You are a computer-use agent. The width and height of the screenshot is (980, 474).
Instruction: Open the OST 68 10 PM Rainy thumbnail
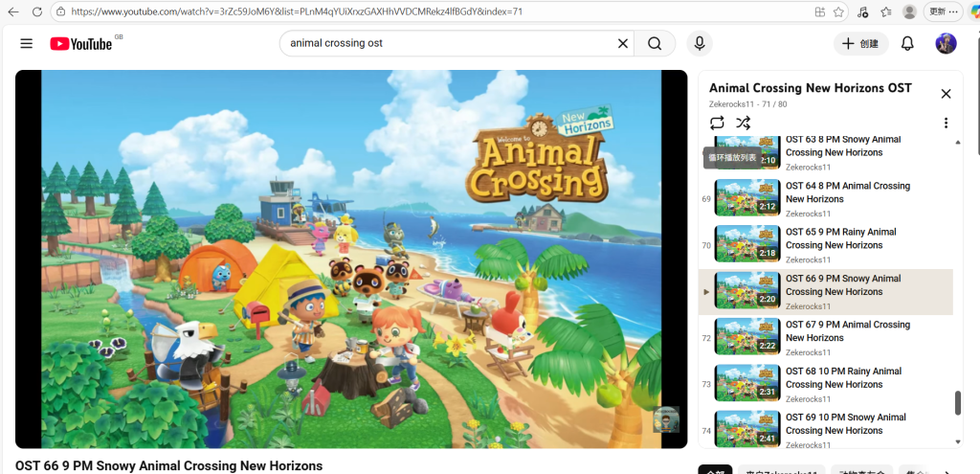click(x=747, y=383)
